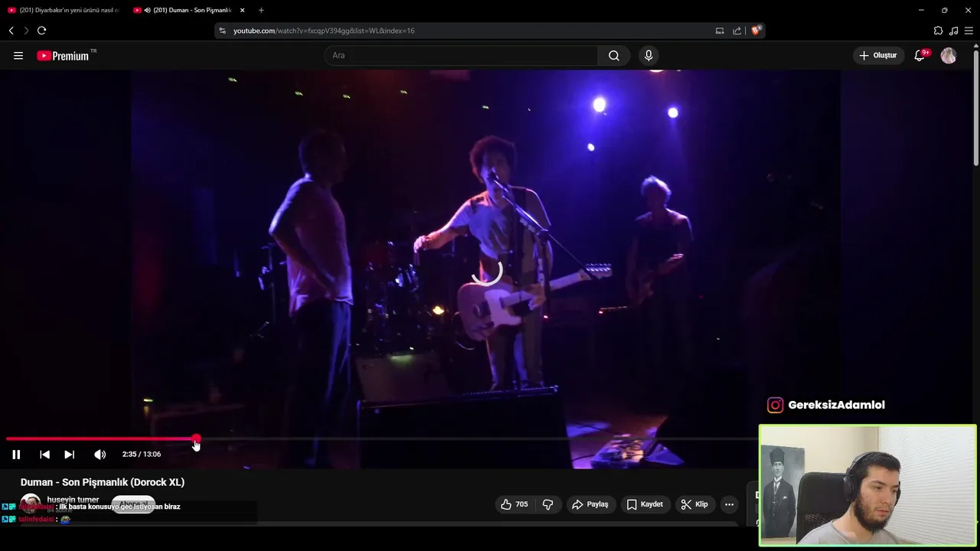The height and width of the screenshot is (551, 980).
Task: Click into the Ara search field
Action: pyautogui.click(x=461, y=56)
